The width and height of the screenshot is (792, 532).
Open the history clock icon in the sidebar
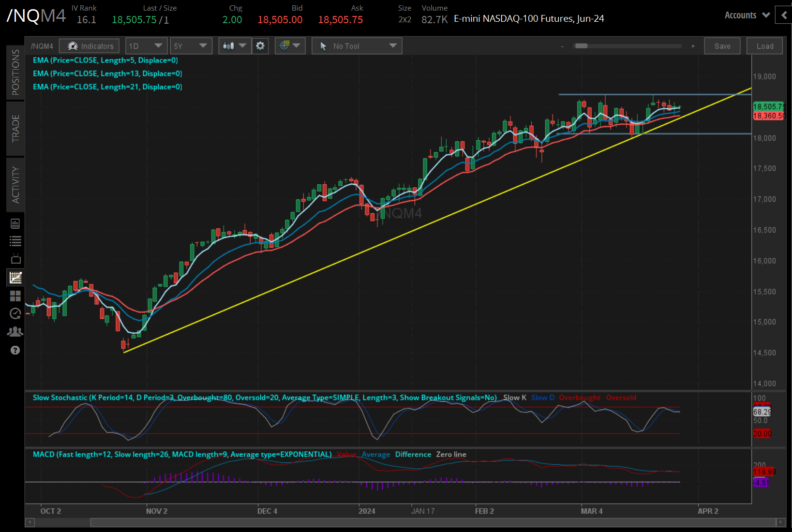point(15,313)
